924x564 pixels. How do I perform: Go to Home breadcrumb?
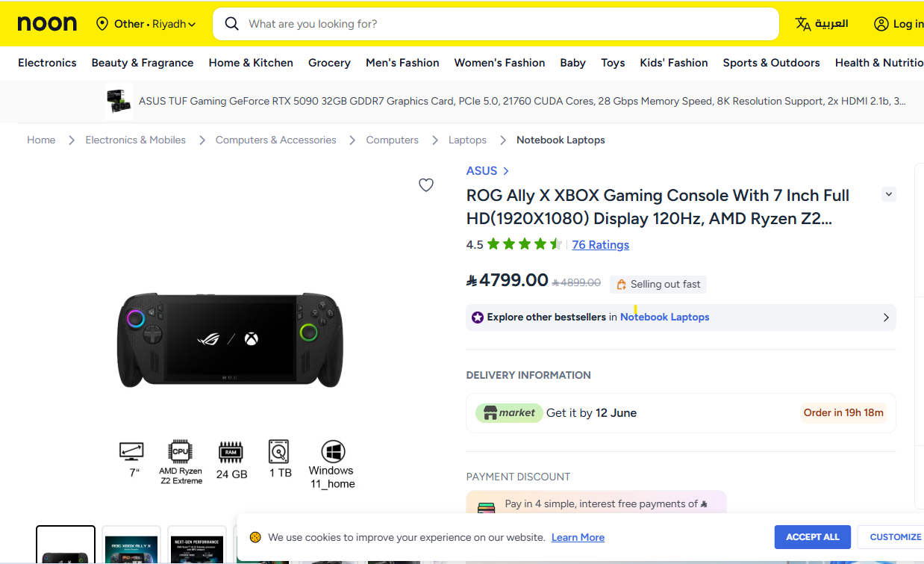(x=41, y=140)
